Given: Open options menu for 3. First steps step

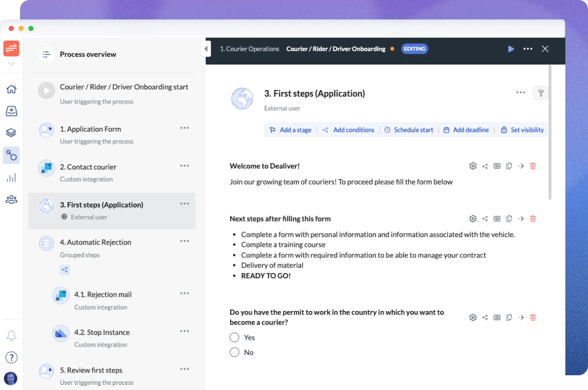Looking at the screenshot, I should (x=185, y=204).
